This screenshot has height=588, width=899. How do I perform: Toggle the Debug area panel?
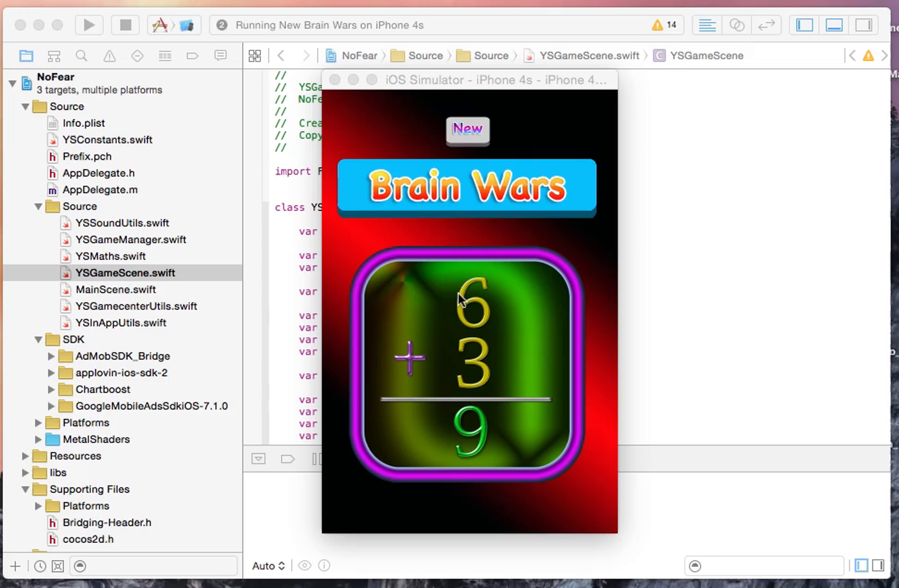pyautogui.click(x=834, y=25)
